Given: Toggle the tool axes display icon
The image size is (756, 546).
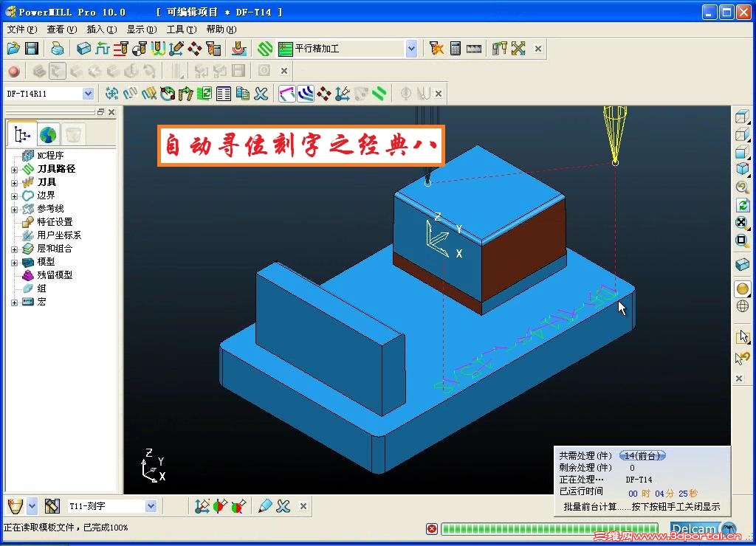Looking at the screenshot, I should 343,94.
